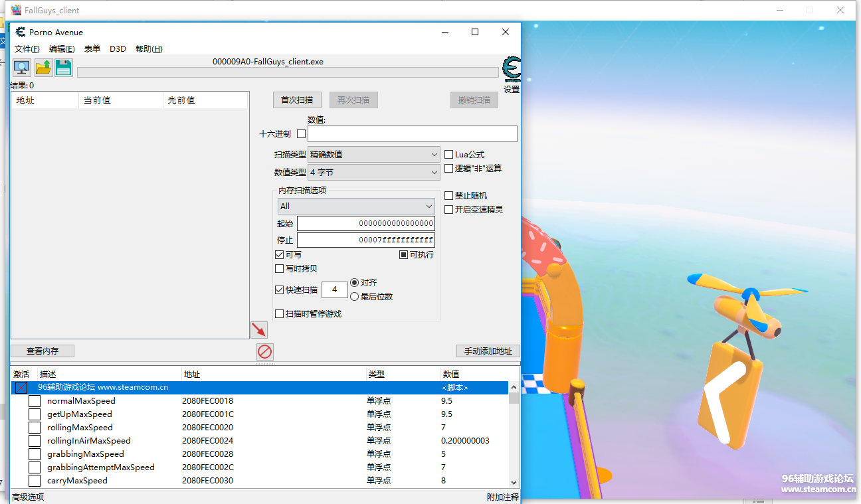Click the 手动添加地址 button

[488, 351]
